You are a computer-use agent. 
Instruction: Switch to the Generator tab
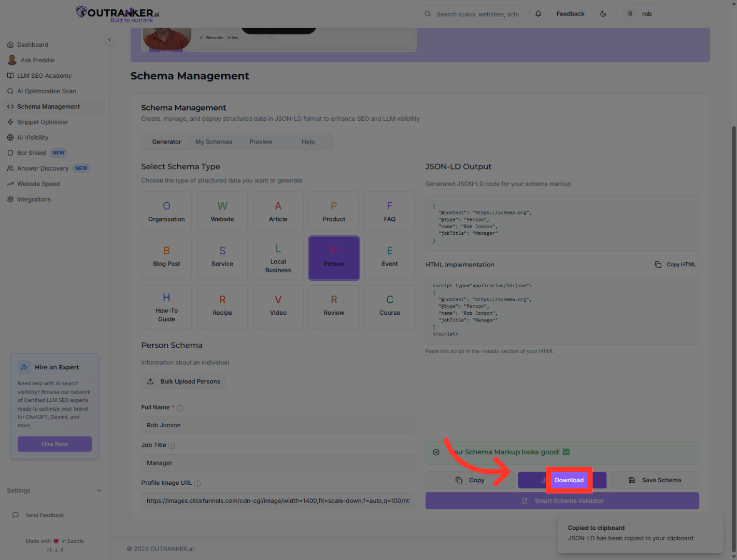(x=166, y=142)
